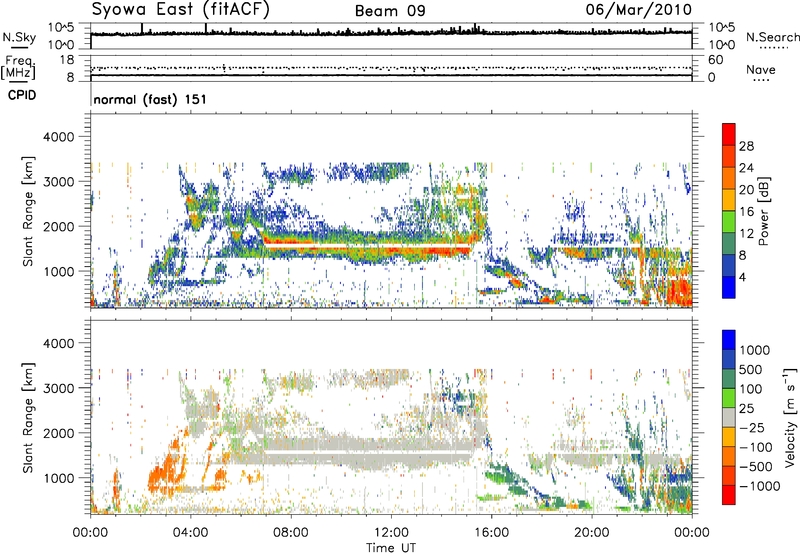The width and height of the screenshot is (800, 554).
Task: Click the "-25" label on Velocity color bar
Action: coord(751,428)
